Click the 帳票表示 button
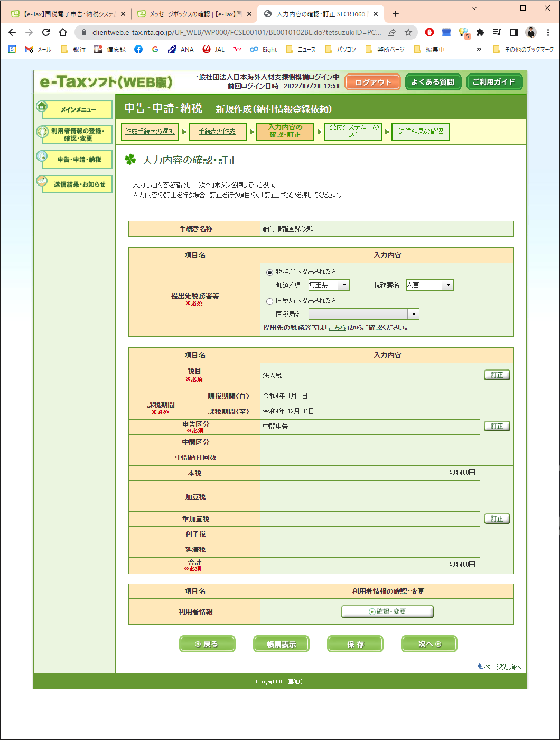The width and height of the screenshot is (560, 740). [x=281, y=644]
